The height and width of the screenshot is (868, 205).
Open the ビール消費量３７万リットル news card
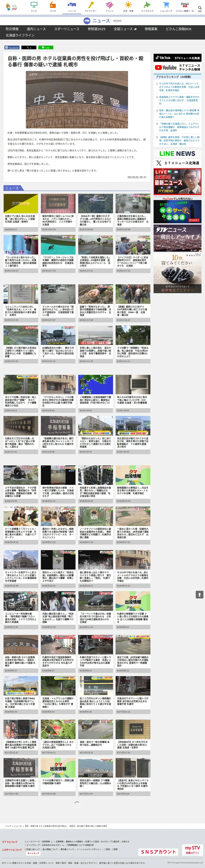(x=21, y=525)
